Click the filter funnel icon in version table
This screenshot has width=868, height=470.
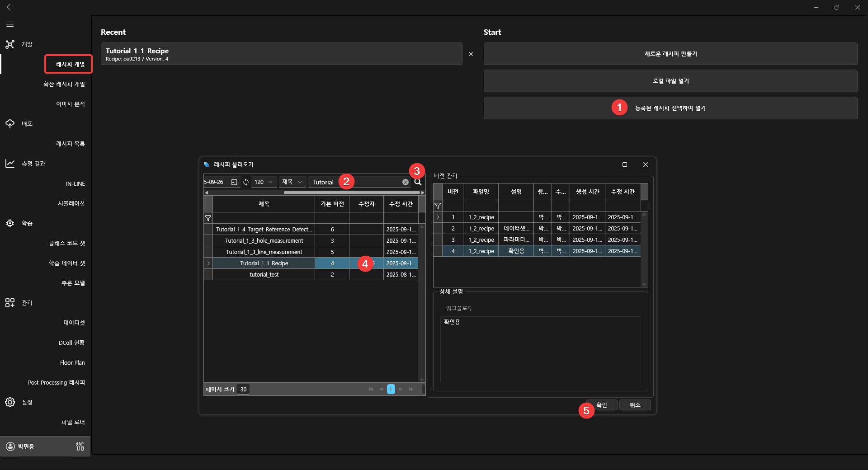438,206
